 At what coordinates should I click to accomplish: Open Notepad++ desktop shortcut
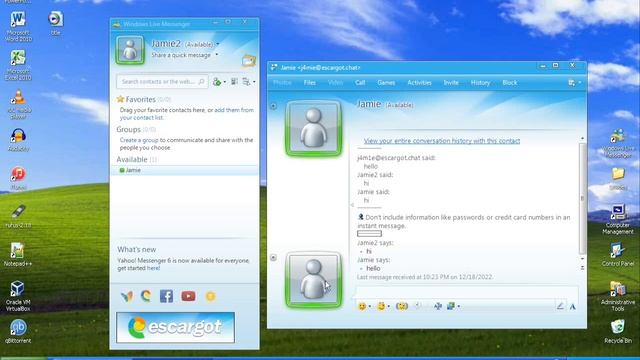[18, 255]
